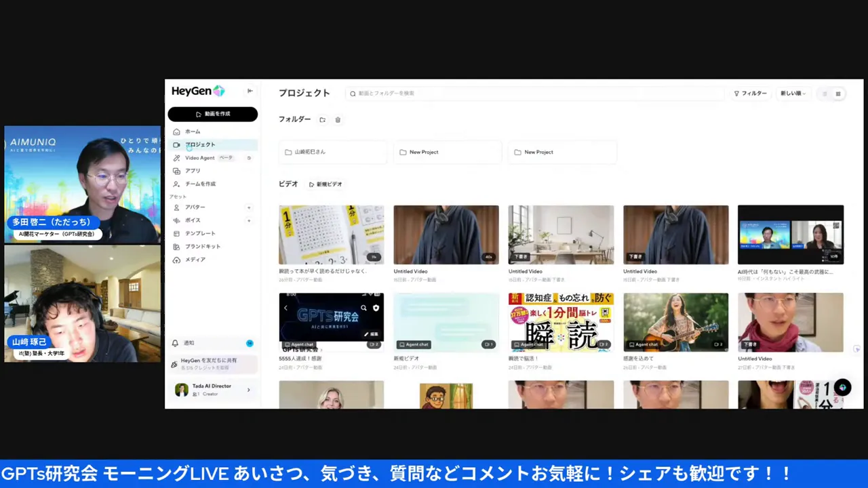Open ブランドキット in the sidebar
The height and width of the screenshot is (488, 868).
tap(202, 247)
